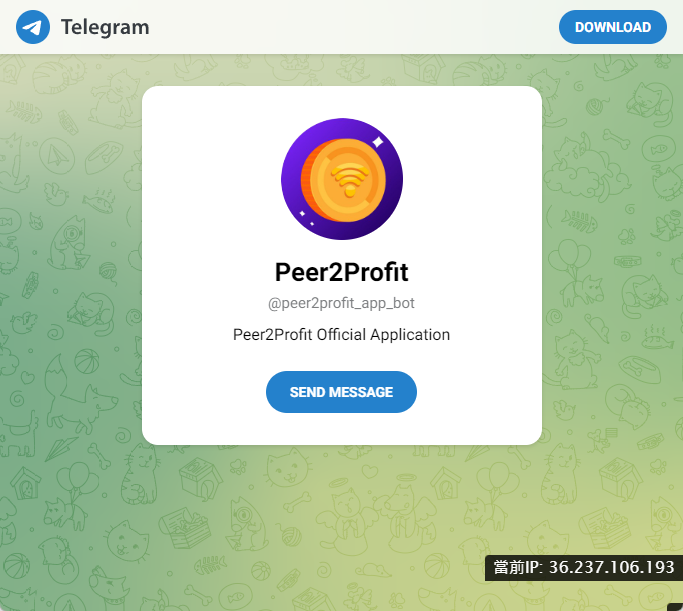Select the IP address 36.237.106.193

tap(612, 567)
